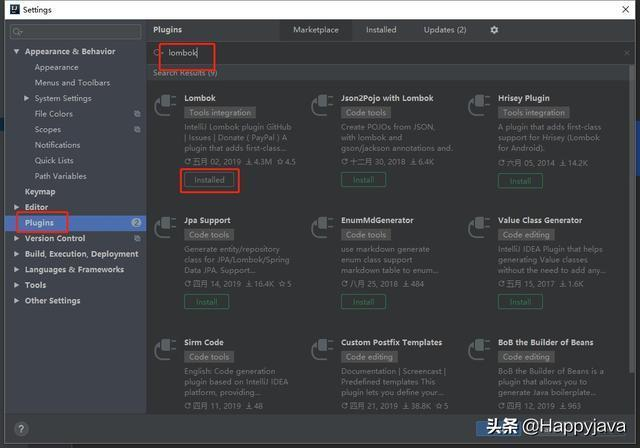640x448 pixels.
Task: Select Appearance in the settings tree
Action: click(56, 67)
